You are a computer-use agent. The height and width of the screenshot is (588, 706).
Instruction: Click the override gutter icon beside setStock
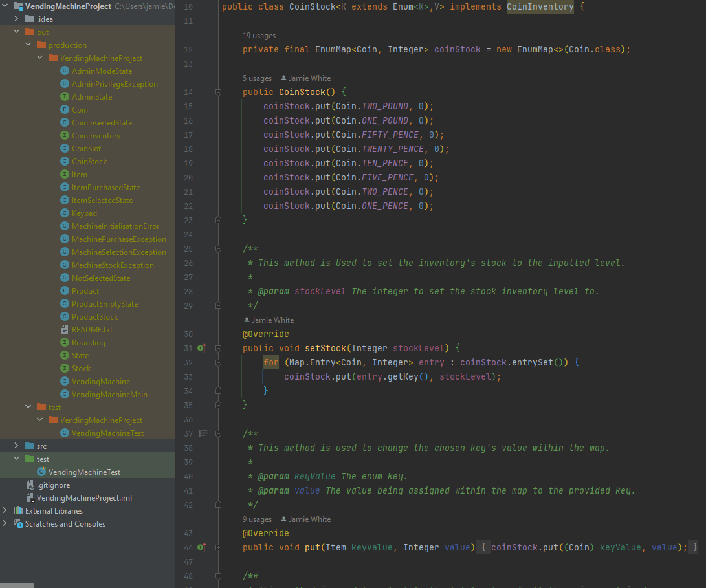(201, 348)
